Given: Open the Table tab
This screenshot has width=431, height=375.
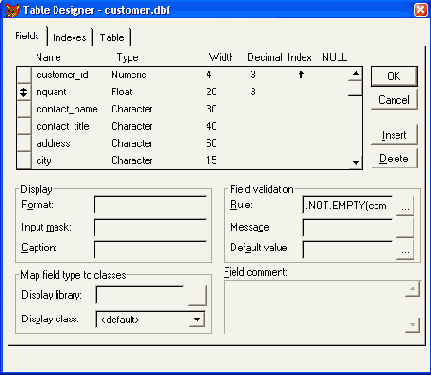Looking at the screenshot, I should pyautogui.click(x=112, y=37).
